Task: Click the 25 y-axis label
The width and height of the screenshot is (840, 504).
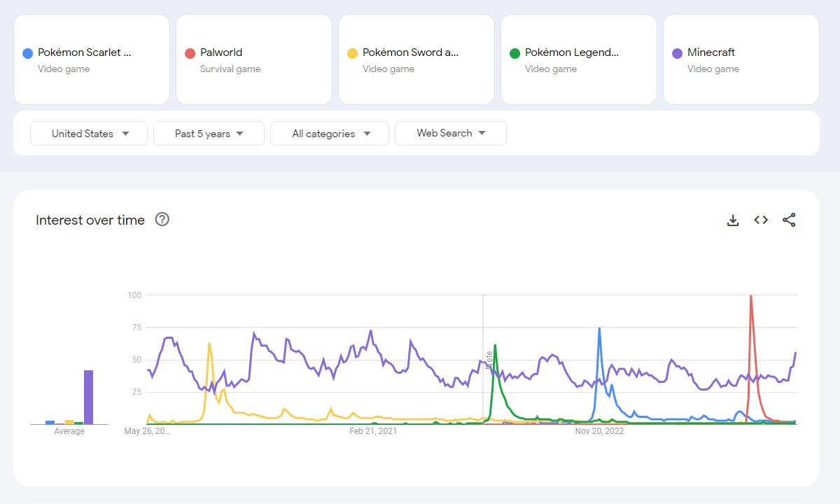Action: [136, 392]
